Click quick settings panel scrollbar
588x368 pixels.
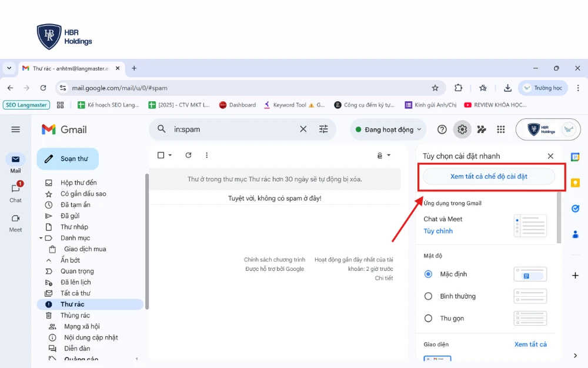click(x=559, y=218)
